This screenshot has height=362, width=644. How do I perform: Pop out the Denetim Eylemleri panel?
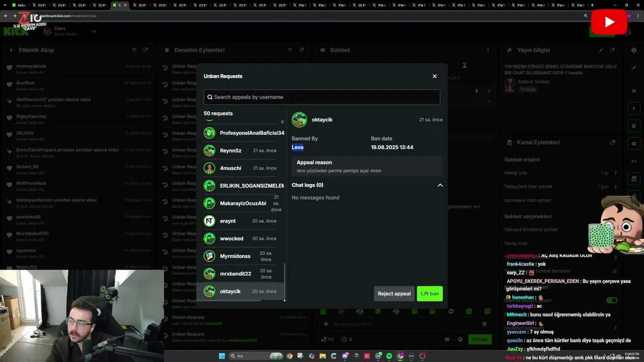(301, 50)
